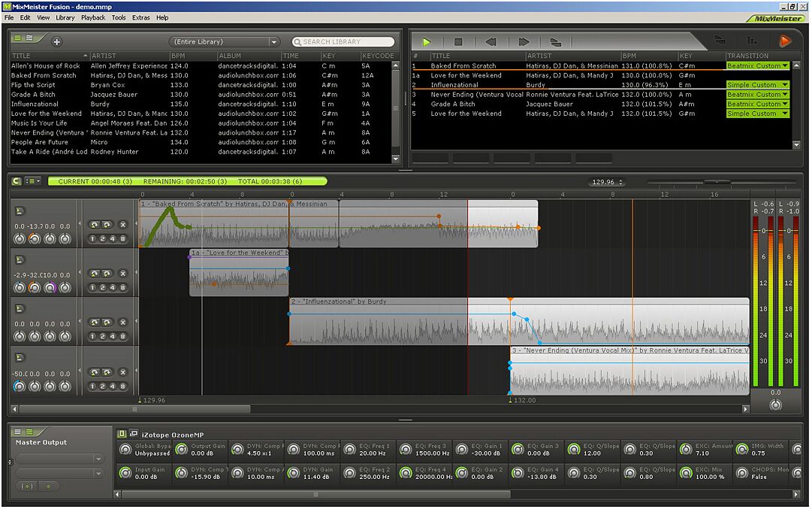This screenshot has width=812, height=509.
Task: Toggle iZotope OzoneMP effect enable button
Action: [122, 434]
